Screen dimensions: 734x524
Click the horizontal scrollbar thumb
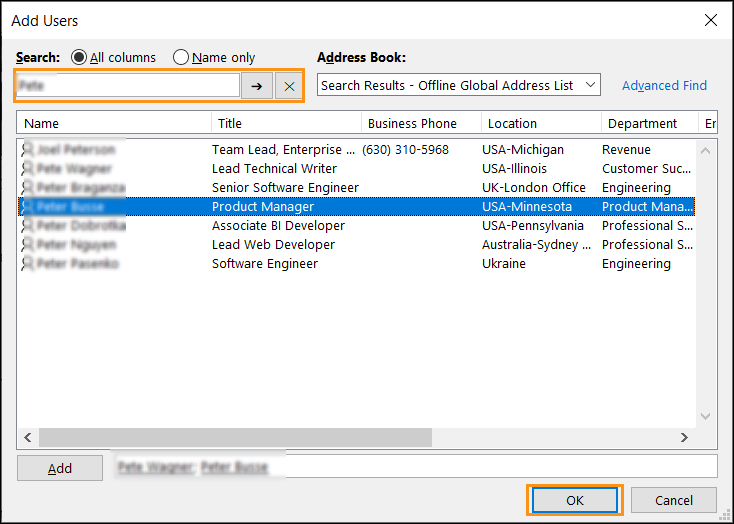coord(235,437)
